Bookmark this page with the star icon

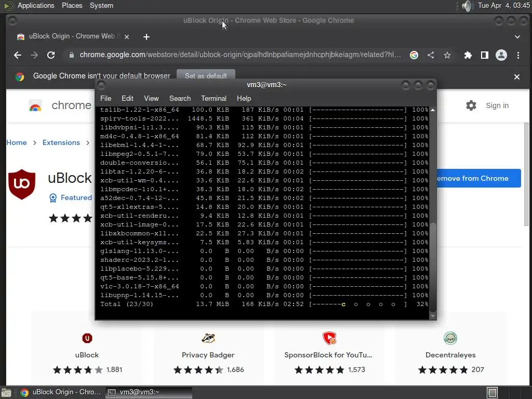click(x=447, y=55)
